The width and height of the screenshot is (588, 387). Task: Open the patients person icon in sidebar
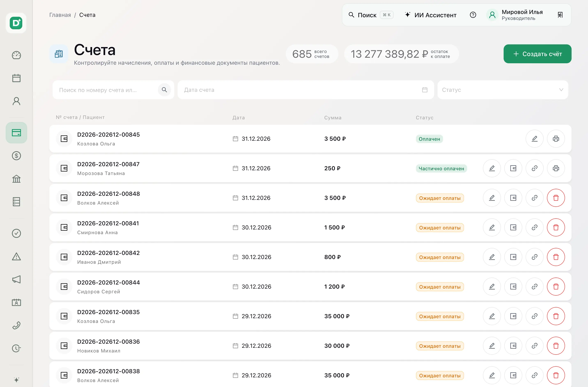click(x=16, y=101)
